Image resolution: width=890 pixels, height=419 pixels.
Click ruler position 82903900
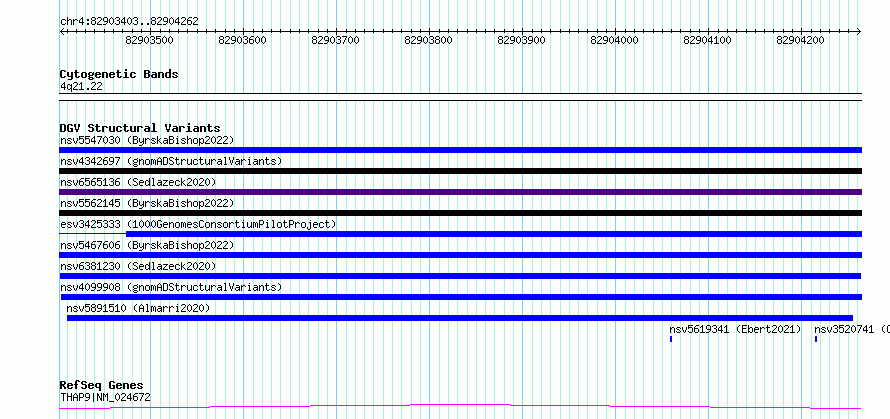point(522,40)
